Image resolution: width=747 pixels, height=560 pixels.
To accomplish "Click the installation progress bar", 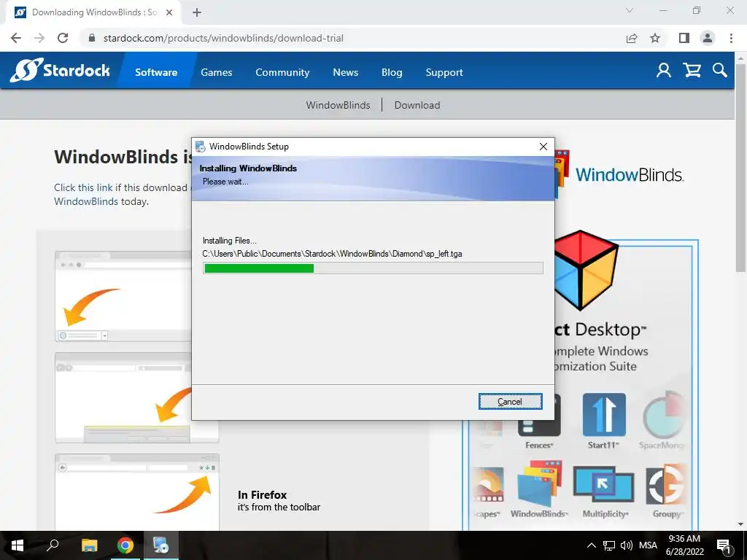I will [373, 268].
